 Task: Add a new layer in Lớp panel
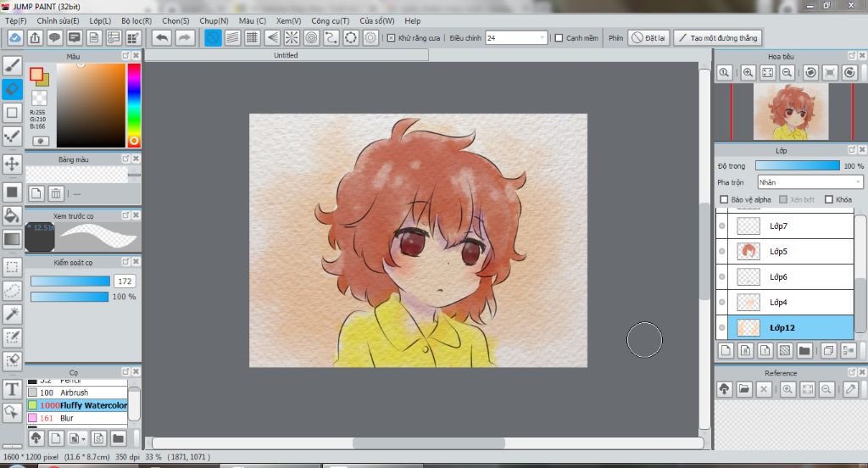[726, 350]
